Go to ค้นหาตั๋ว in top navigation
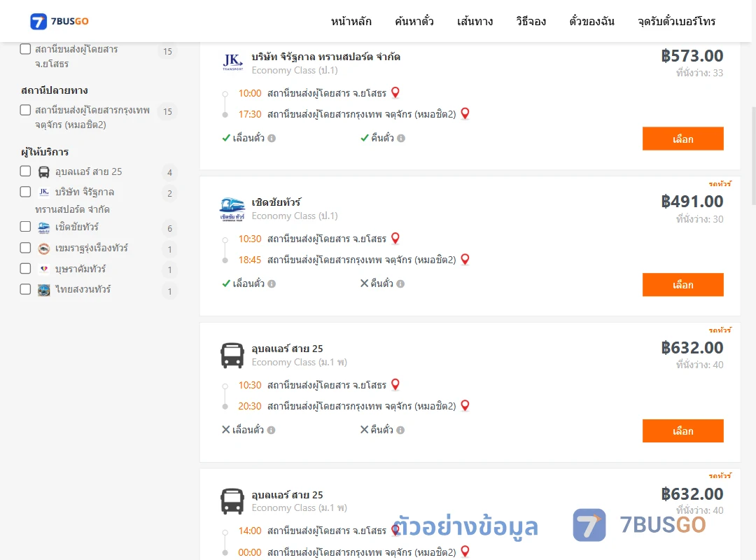The height and width of the screenshot is (560, 756). (414, 21)
